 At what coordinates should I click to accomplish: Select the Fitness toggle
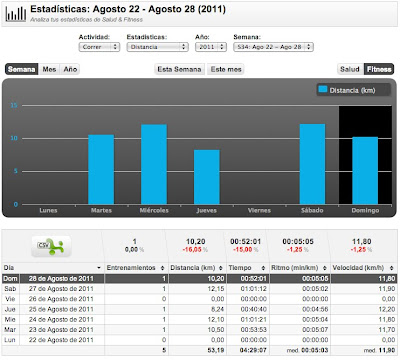coord(379,69)
